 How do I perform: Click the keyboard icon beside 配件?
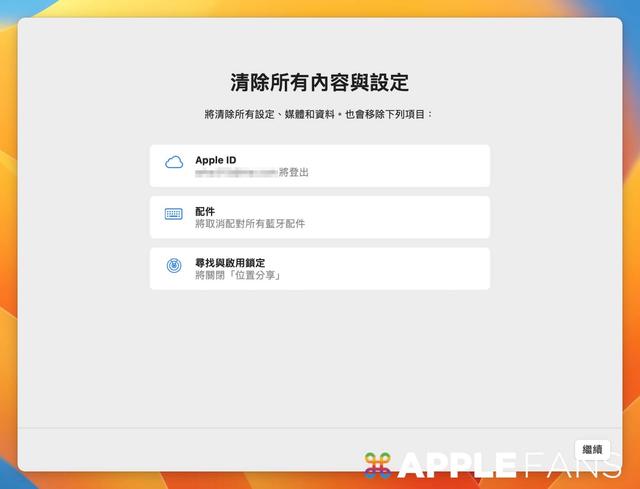coord(174,213)
